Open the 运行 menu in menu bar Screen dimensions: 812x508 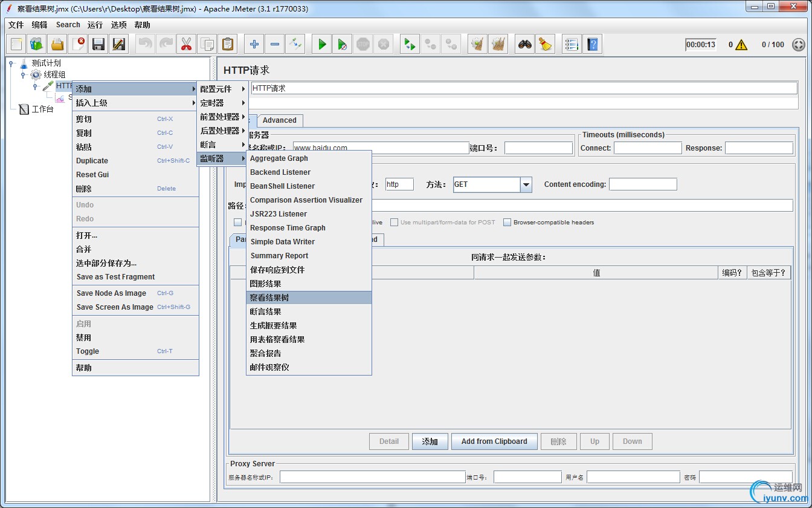click(x=95, y=25)
